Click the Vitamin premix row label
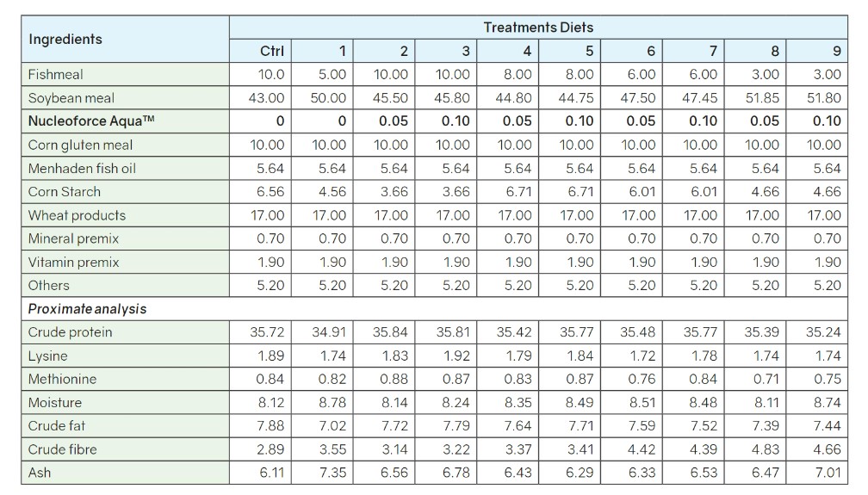The height and width of the screenshot is (495, 868). pos(73,262)
